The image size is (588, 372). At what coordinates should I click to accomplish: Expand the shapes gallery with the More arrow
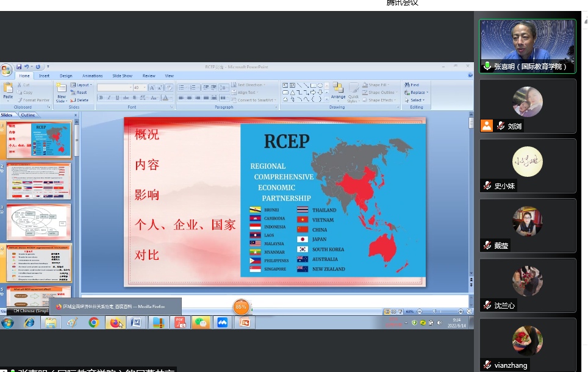(326, 99)
